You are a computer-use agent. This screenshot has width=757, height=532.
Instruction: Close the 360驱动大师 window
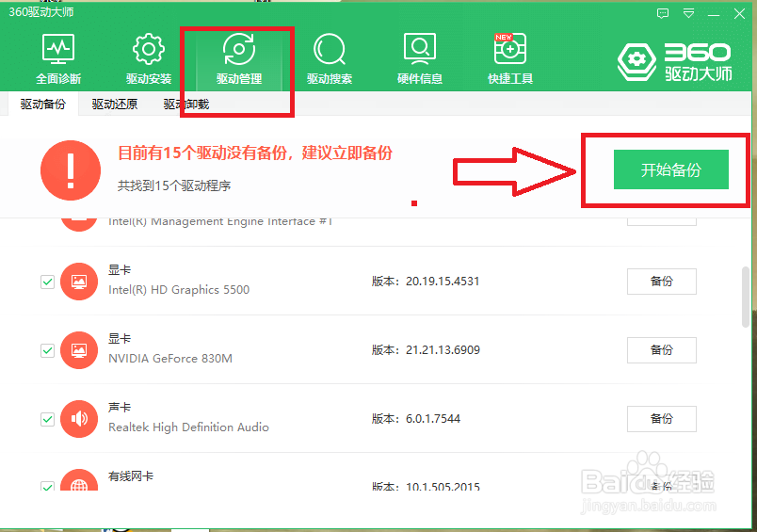tap(739, 13)
